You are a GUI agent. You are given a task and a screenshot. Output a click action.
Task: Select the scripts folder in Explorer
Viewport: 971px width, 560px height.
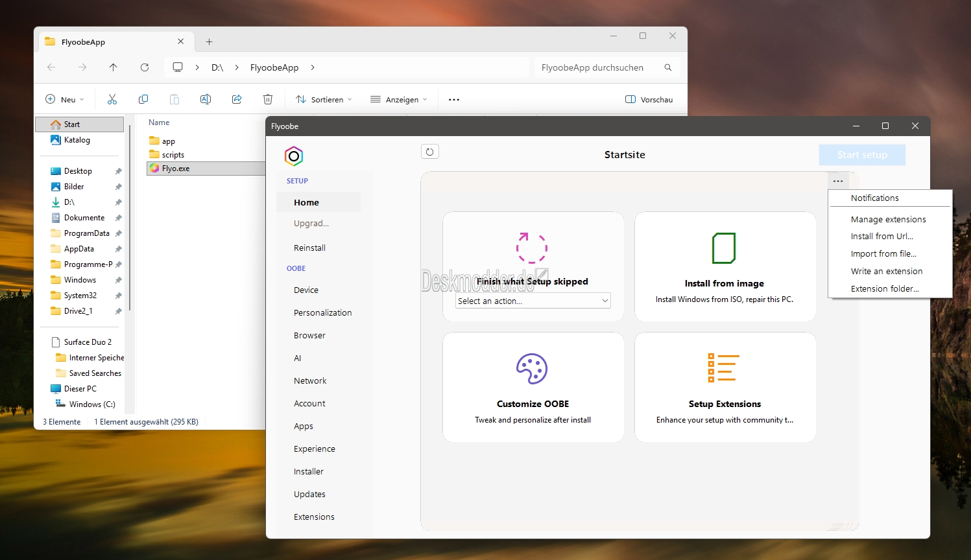click(x=167, y=155)
